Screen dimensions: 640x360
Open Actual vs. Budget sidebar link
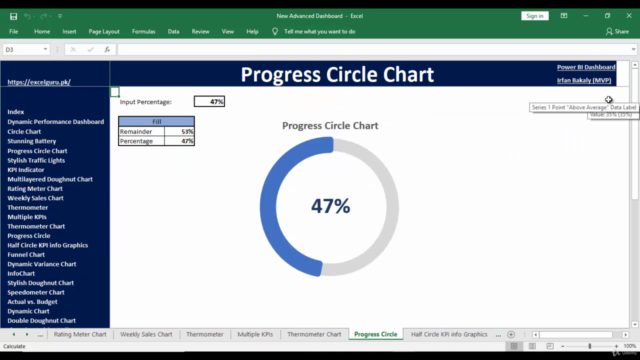(32, 302)
